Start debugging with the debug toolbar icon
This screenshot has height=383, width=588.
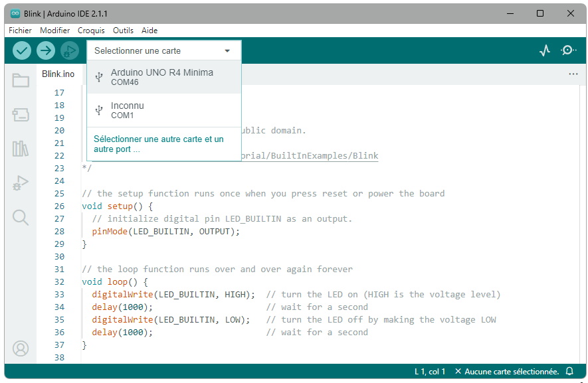[68, 50]
